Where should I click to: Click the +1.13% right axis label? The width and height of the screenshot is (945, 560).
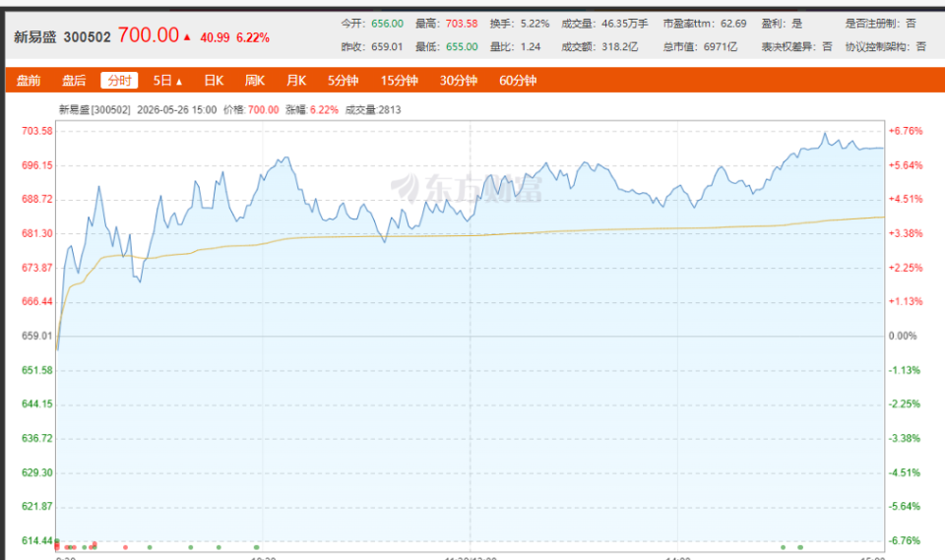point(906,301)
